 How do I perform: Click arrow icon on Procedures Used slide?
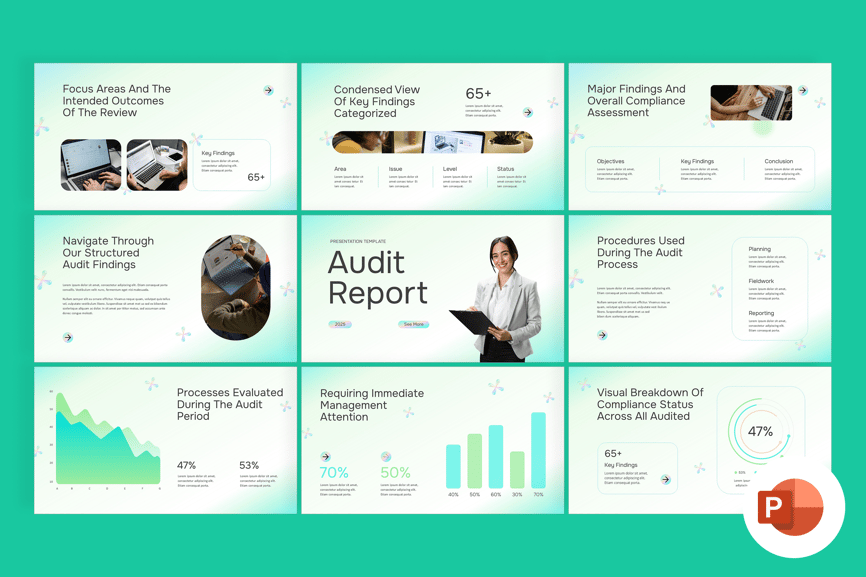602,335
